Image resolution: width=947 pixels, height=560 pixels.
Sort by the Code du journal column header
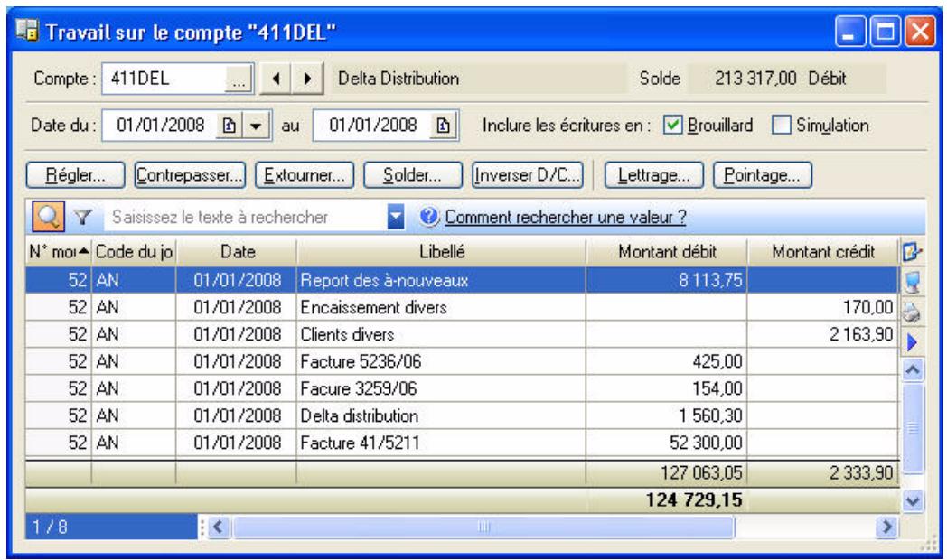(x=134, y=252)
